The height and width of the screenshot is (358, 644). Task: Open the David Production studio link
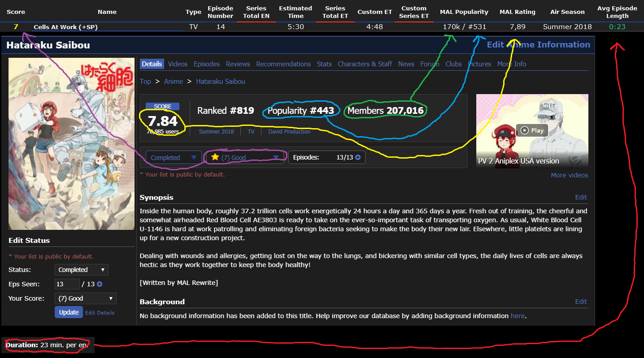[x=289, y=132]
